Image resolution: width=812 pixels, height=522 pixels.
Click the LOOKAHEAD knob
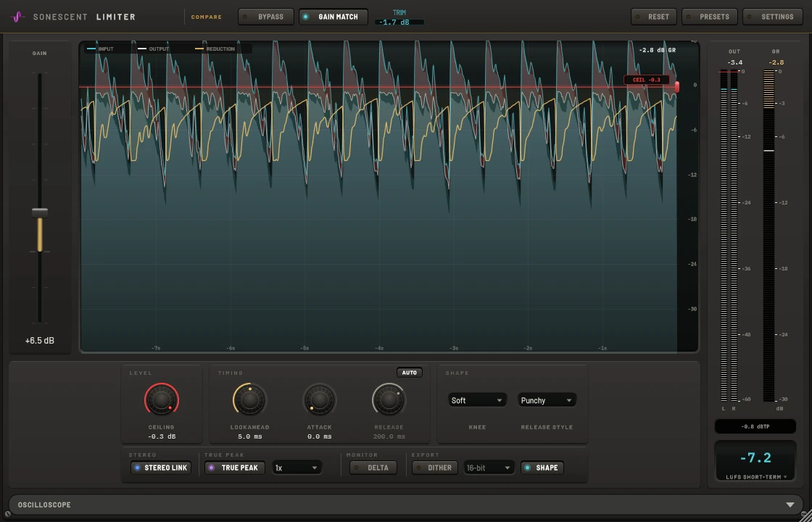click(249, 399)
